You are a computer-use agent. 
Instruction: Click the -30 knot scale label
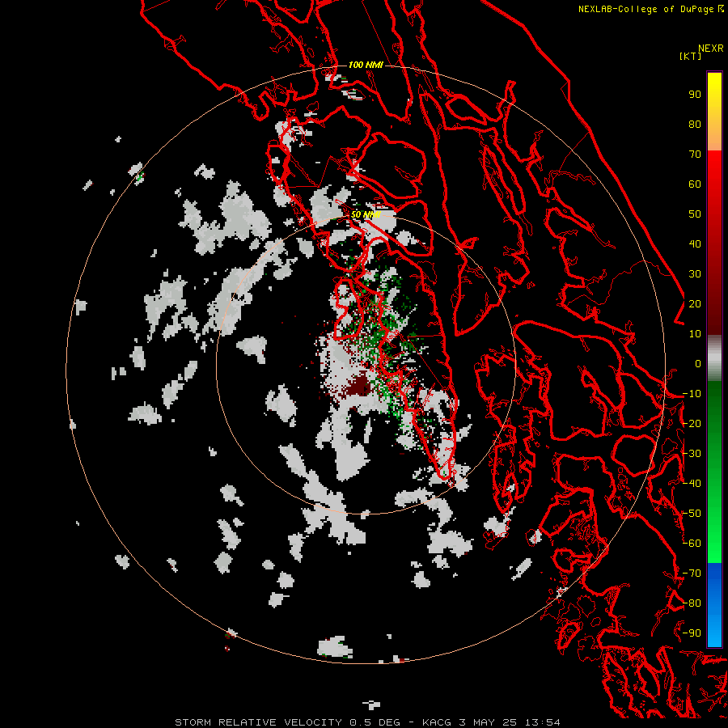(692, 454)
